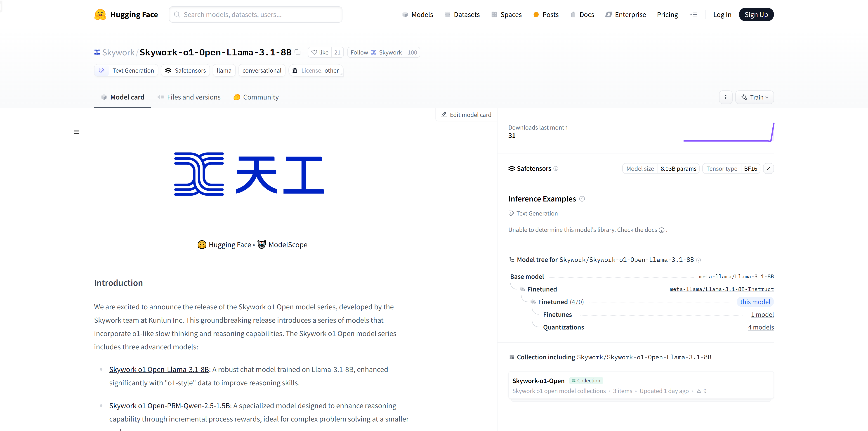Click Edit model card

466,115
